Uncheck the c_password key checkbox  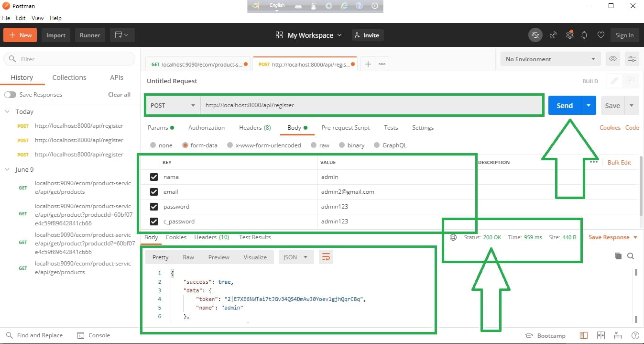click(x=154, y=222)
